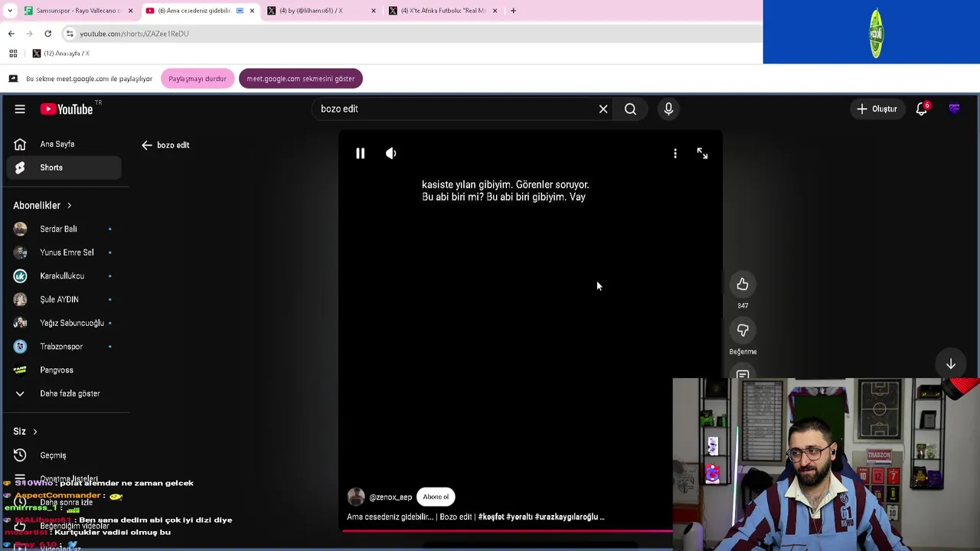Viewport: 980px width, 551px height.
Task: Start voice search with microphone icon
Action: click(668, 109)
